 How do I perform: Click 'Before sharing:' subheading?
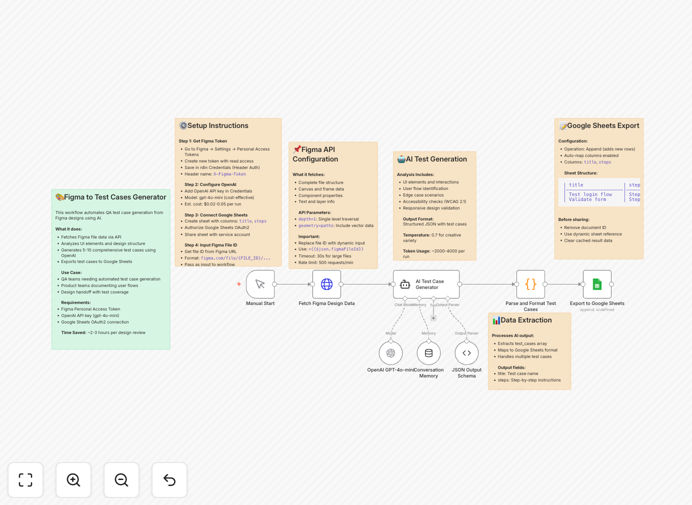[573, 219]
